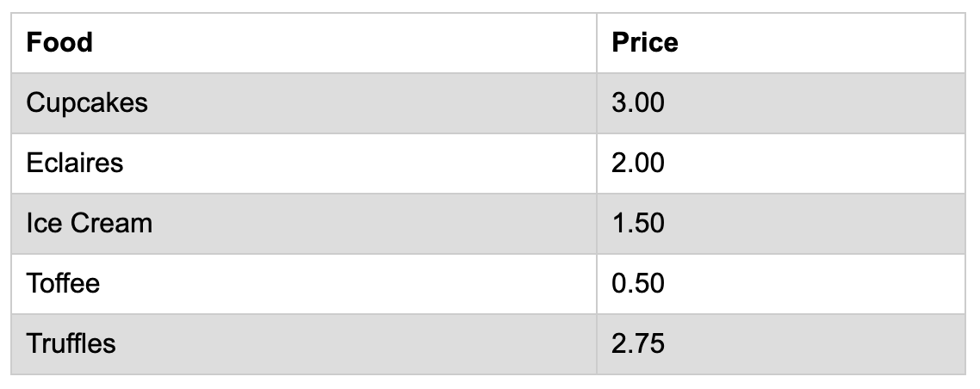
Task: Place cursor in Toffee price value
Action: coord(638,283)
